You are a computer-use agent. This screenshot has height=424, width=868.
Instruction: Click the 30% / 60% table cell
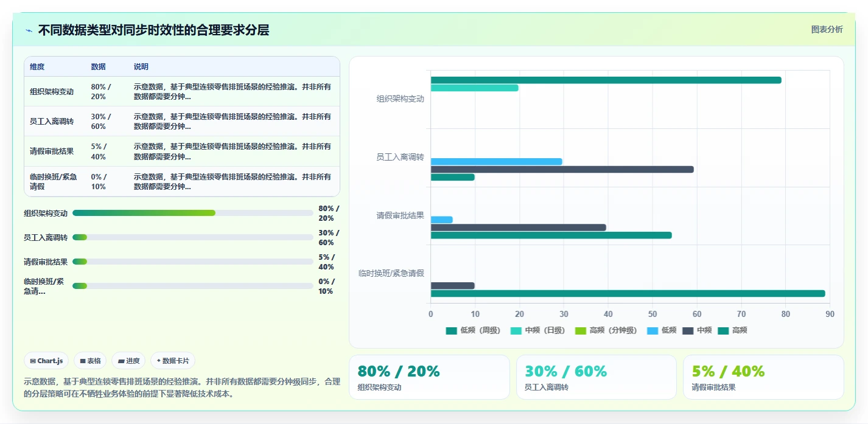tap(101, 122)
